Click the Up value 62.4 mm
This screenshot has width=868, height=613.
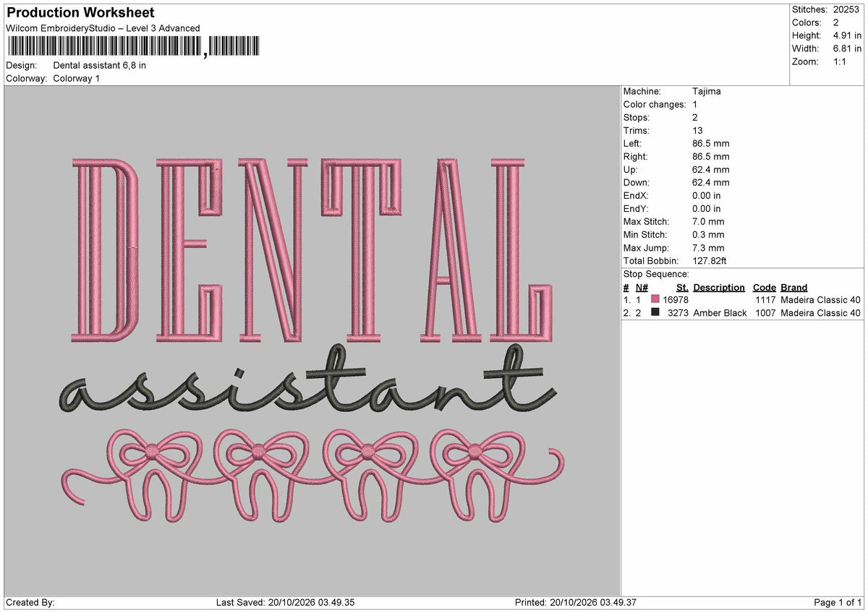click(711, 169)
